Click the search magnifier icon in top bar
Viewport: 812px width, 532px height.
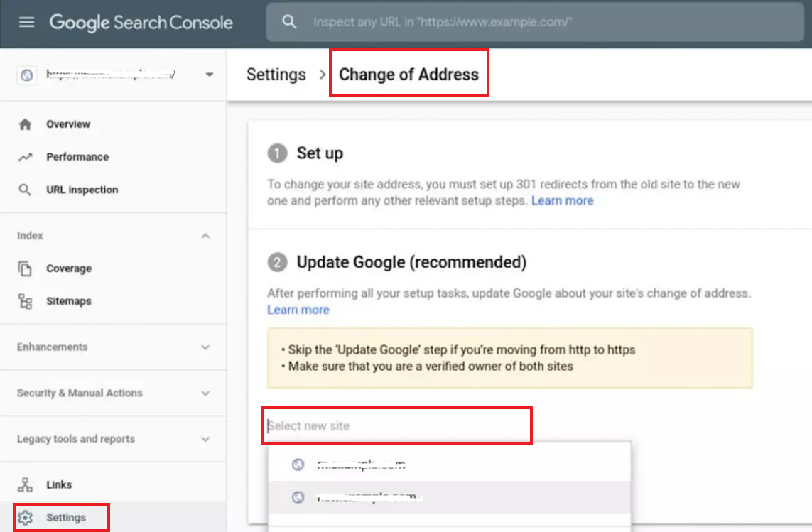coord(289,22)
